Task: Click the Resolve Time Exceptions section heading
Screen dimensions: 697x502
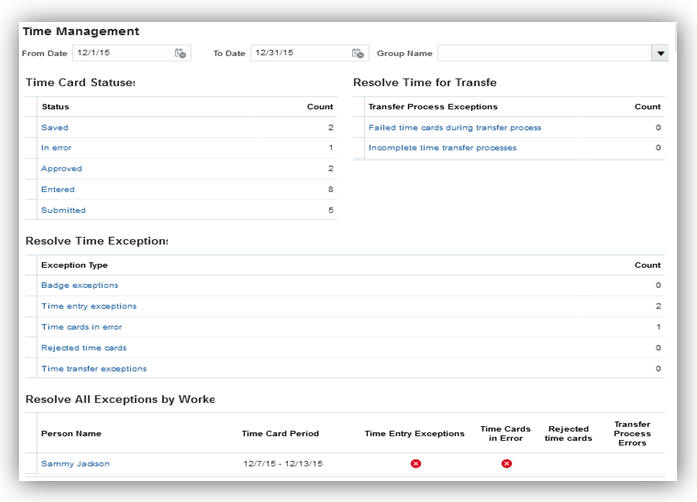Action: (x=97, y=241)
